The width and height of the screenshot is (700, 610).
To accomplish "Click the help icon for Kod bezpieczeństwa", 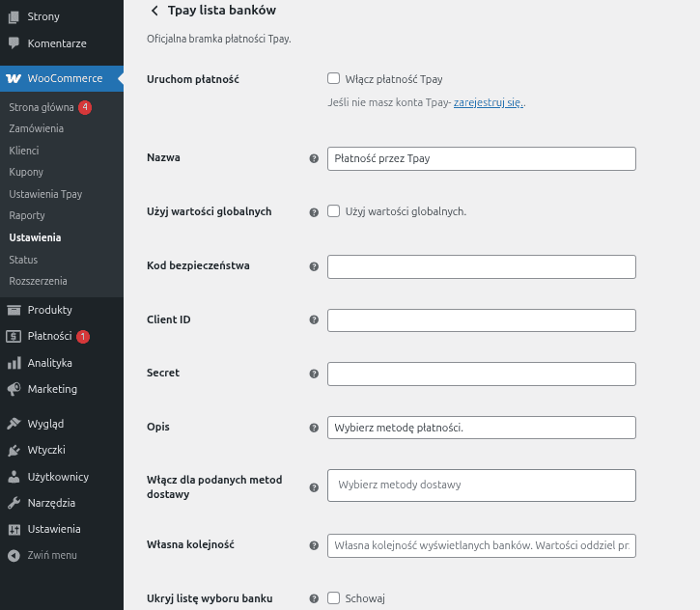I will (x=314, y=266).
